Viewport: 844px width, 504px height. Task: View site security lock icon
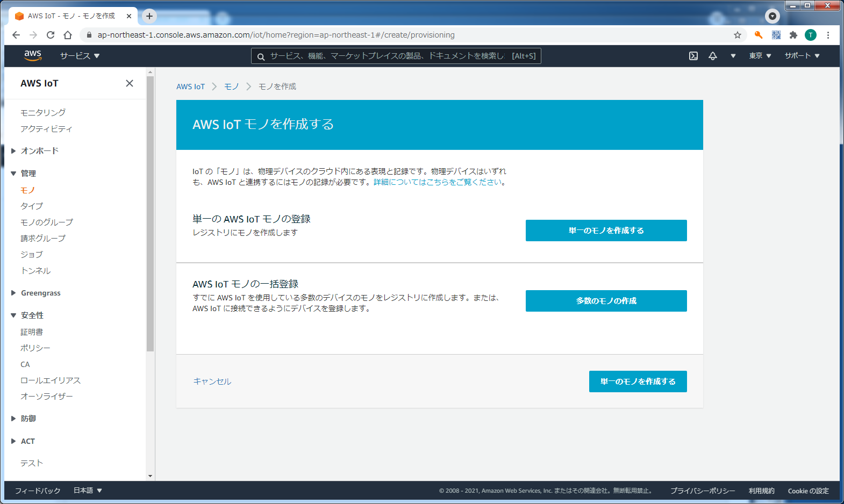tap(89, 35)
